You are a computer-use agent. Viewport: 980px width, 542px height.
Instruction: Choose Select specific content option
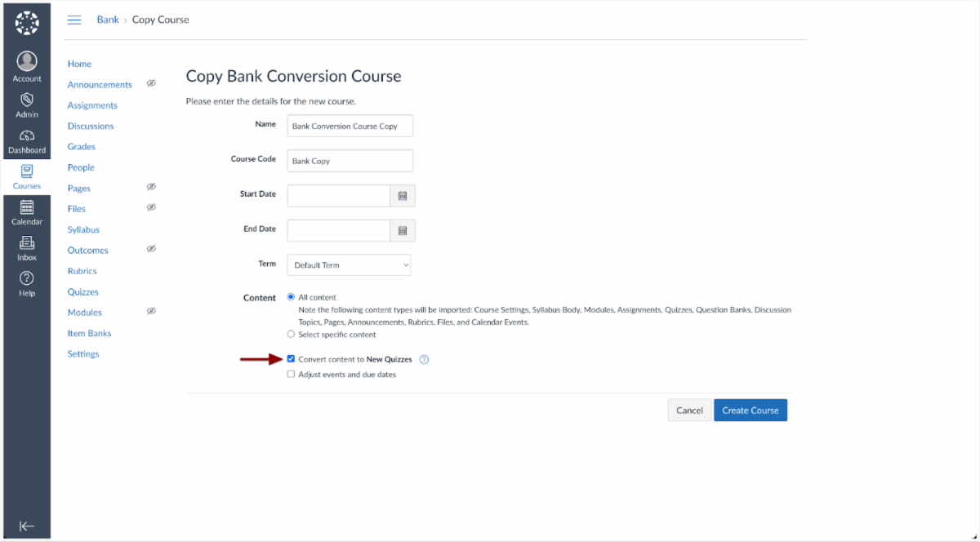point(291,335)
